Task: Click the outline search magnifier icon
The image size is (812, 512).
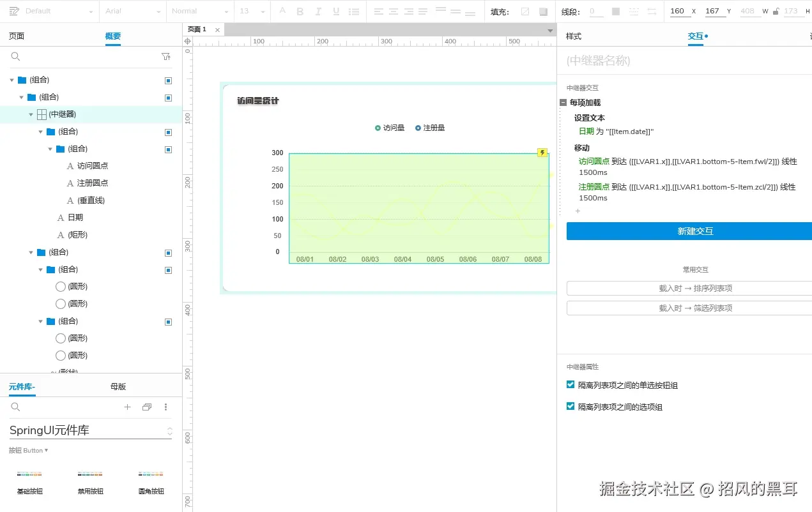Action: tap(15, 57)
